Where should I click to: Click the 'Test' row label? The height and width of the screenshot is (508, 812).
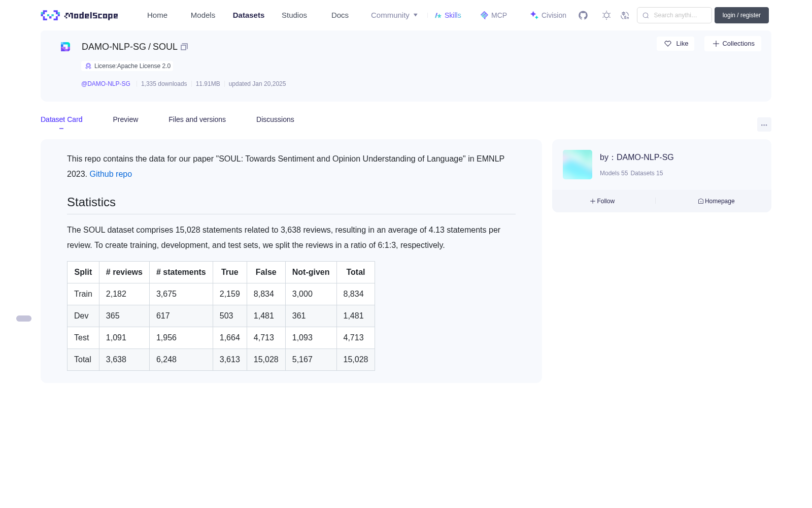(x=83, y=338)
